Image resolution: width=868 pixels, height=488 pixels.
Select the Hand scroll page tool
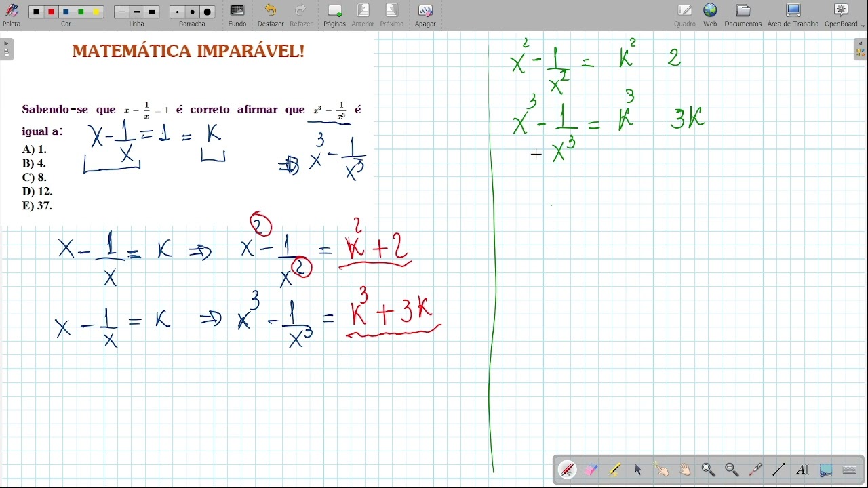click(x=685, y=470)
